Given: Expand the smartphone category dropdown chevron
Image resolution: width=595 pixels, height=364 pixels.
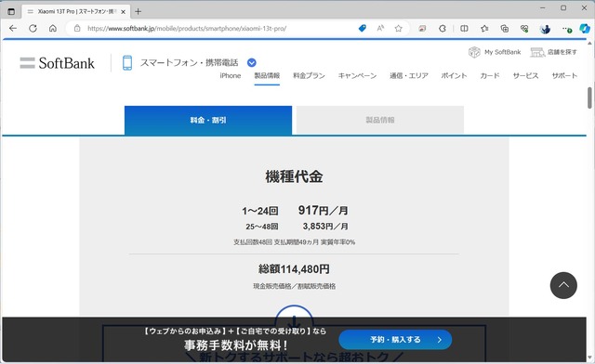Looking at the screenshot, I should (x=252, y=62).
